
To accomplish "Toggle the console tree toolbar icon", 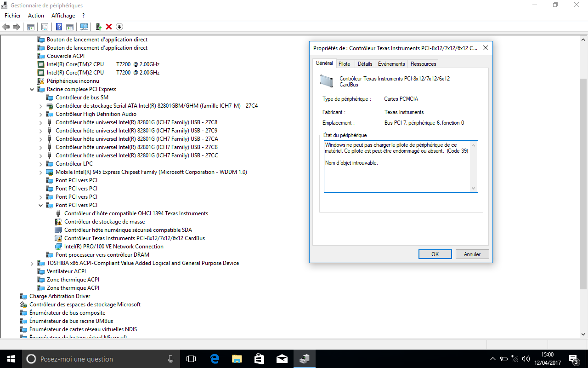I will coord(31,27).
